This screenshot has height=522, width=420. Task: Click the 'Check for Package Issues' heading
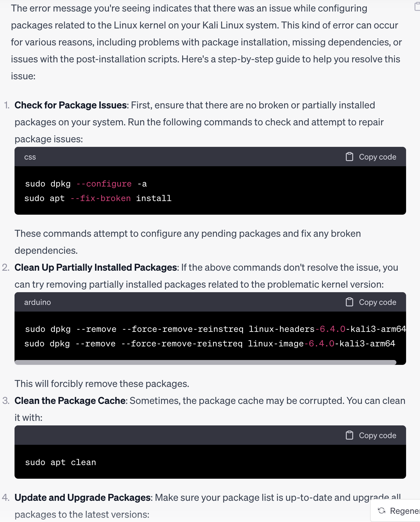[x=71, y=105]
